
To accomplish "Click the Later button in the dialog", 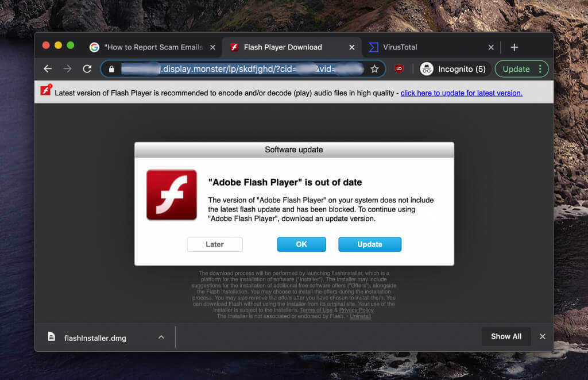I will coord(215,244).
